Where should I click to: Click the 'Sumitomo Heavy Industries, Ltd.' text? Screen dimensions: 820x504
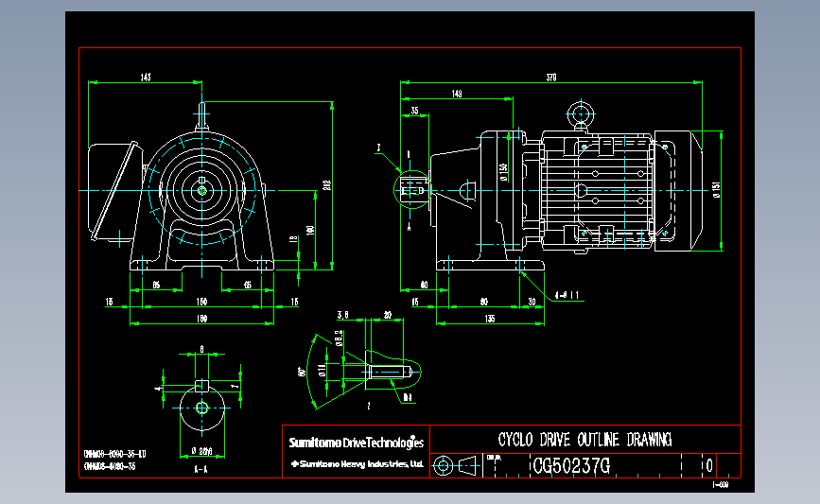coord(361,463)
